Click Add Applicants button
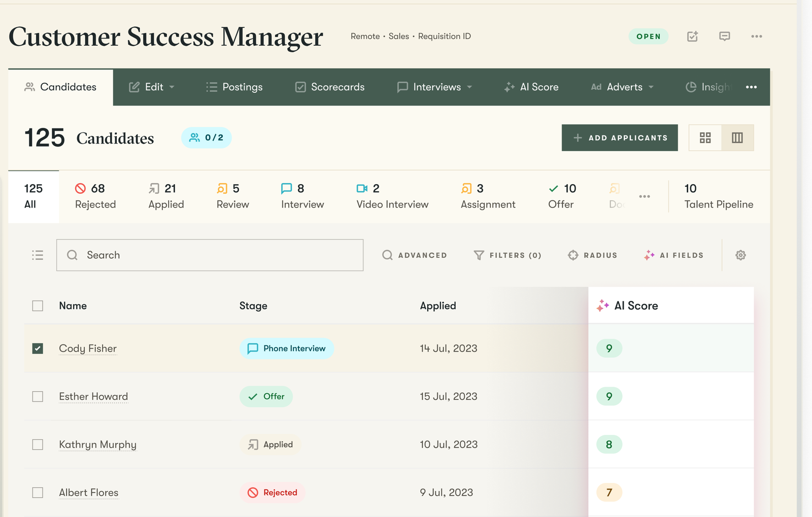Image resolution: width=812 pixels, height=517 pixels. (x=620, y=137)
